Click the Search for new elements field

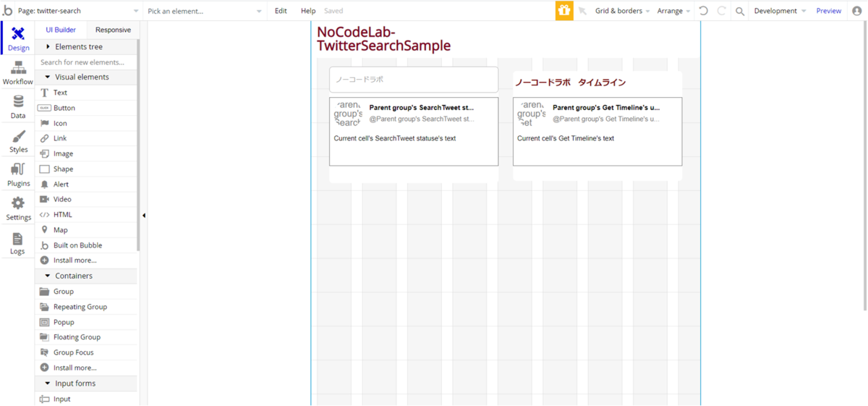85,62
